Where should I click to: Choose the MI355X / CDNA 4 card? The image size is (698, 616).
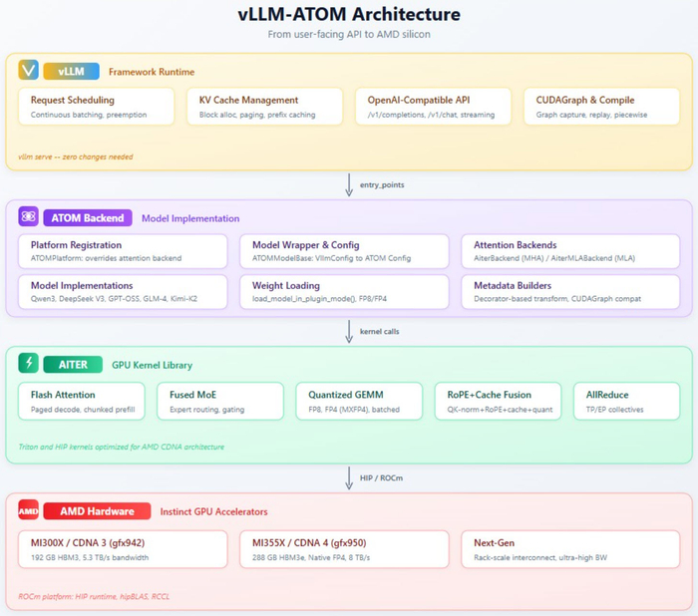coord(345,549)
